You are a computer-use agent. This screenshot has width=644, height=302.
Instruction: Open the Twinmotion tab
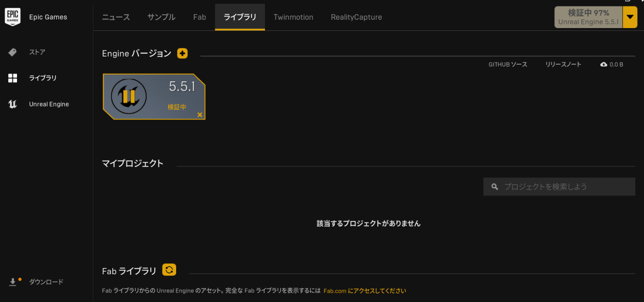coord(293,17)
